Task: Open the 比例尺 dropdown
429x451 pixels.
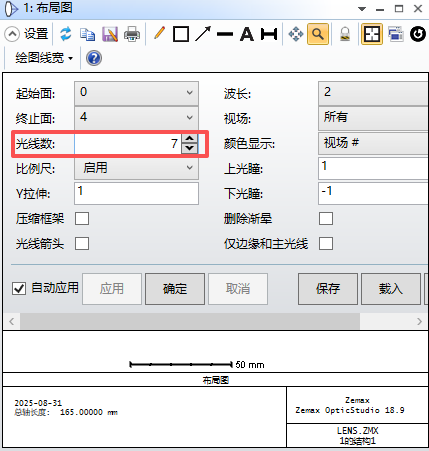Action: pyautogui.click(x=136, y=168)
